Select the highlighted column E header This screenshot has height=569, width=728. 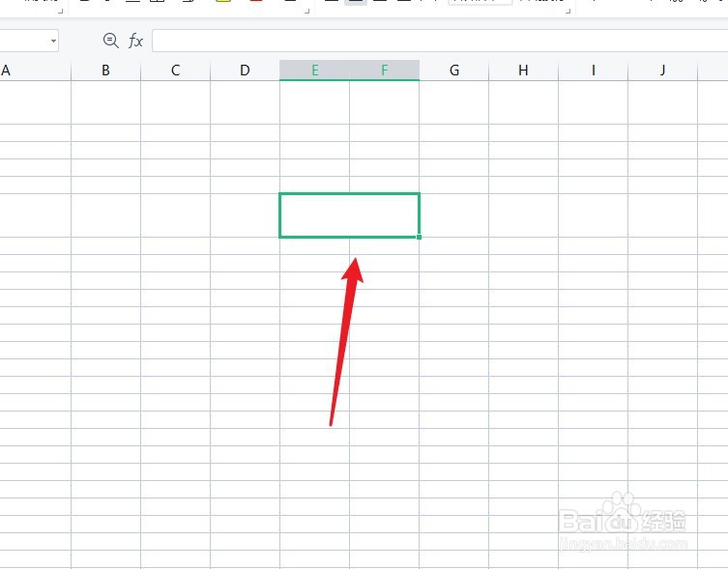pyautogui.click(x=315, y=71)
